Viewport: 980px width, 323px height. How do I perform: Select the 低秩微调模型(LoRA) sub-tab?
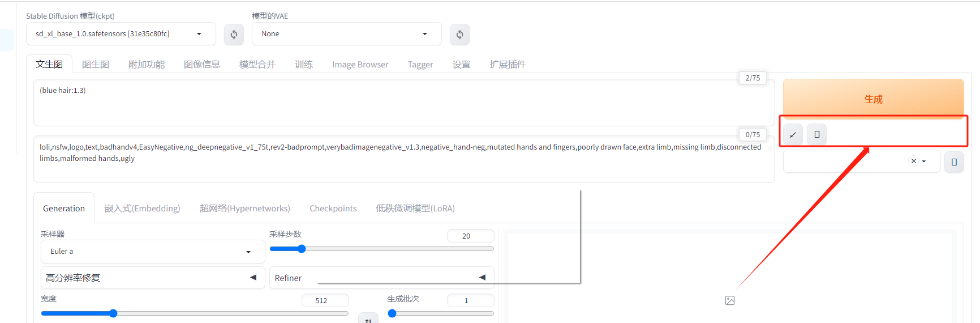[x=415, y=209]
